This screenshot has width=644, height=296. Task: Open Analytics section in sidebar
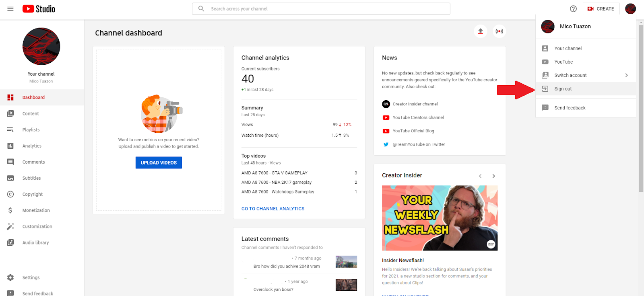point(42,146)
